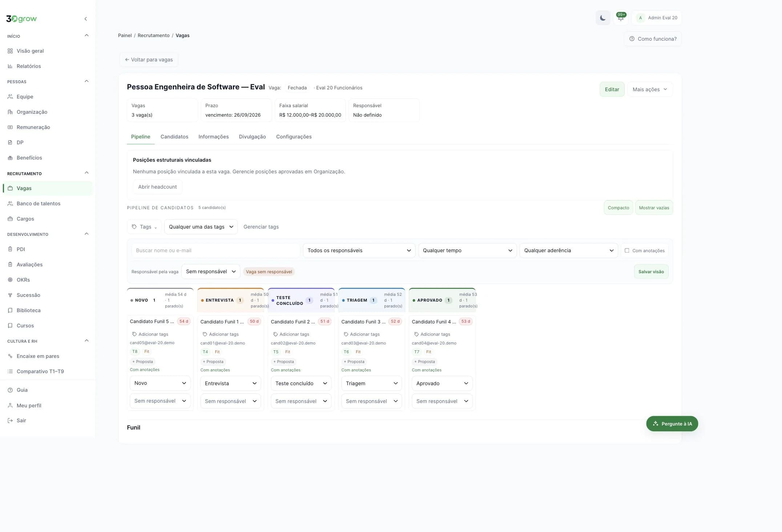
Task: Open Benefícios in the sidebar
Action: (x=47, y=158)
